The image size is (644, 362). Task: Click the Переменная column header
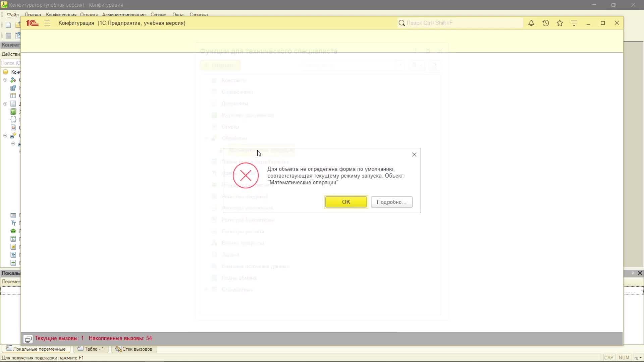click(x=11, y=282)
